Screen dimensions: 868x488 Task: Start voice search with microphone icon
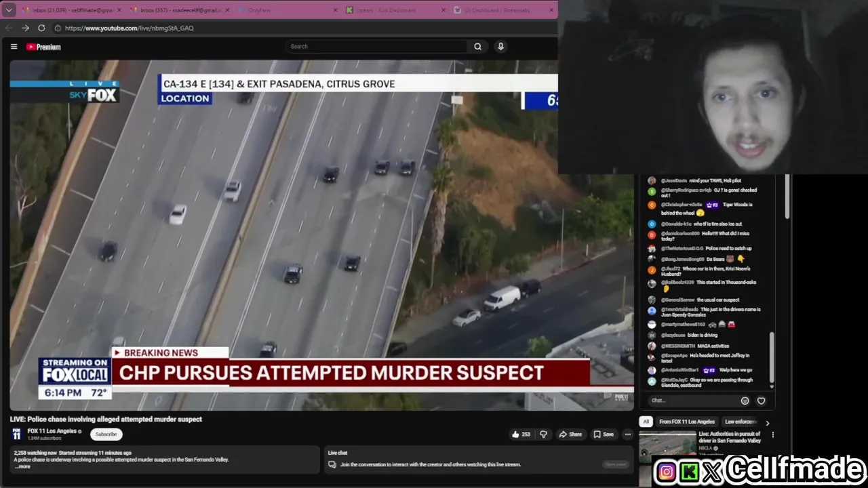click(x=500, y=46)
